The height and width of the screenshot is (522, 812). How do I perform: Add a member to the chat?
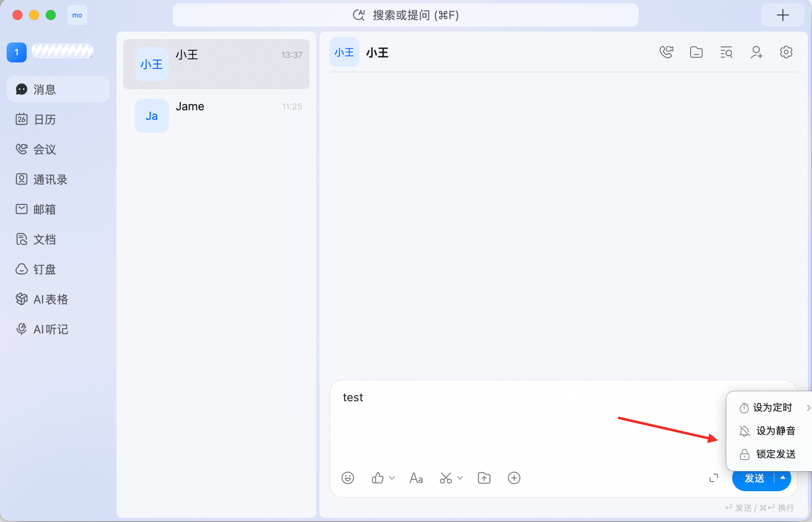[x=756, y=52]
